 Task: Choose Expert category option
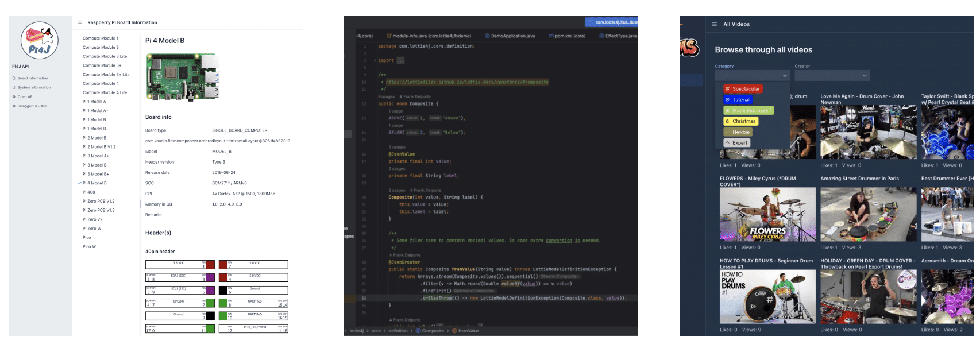(x=737, y=142)
